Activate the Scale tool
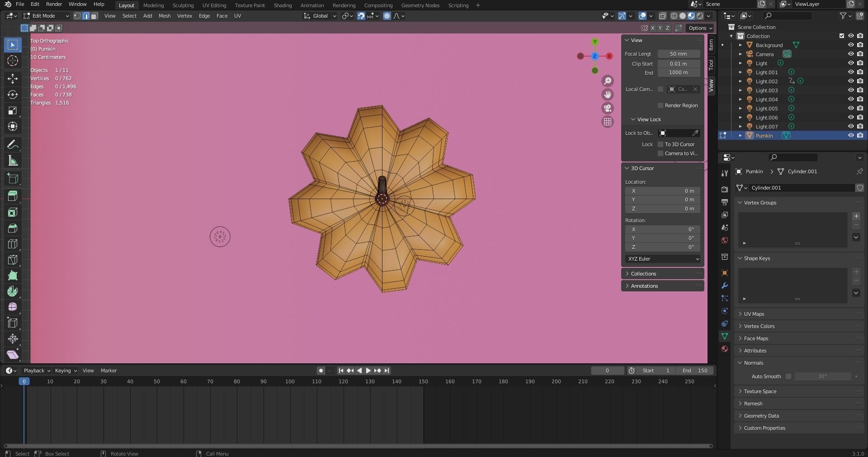 point(13,111)
